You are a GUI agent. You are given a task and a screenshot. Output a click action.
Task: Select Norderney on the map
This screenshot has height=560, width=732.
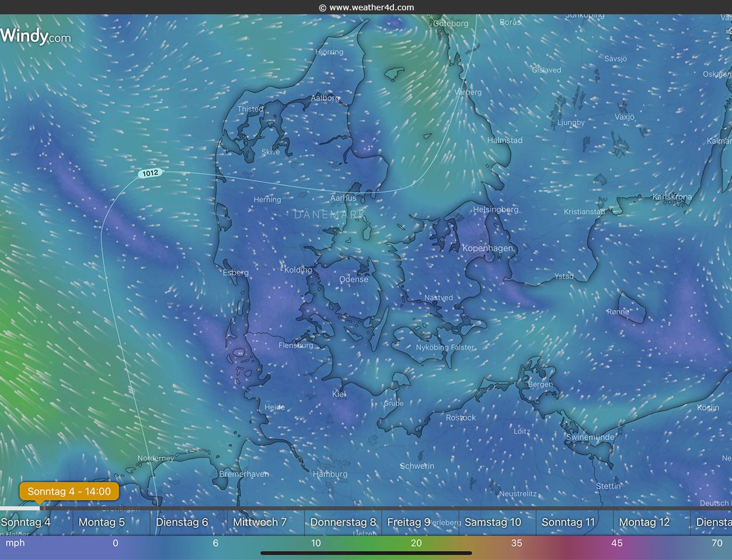click(x=156, y=458)
